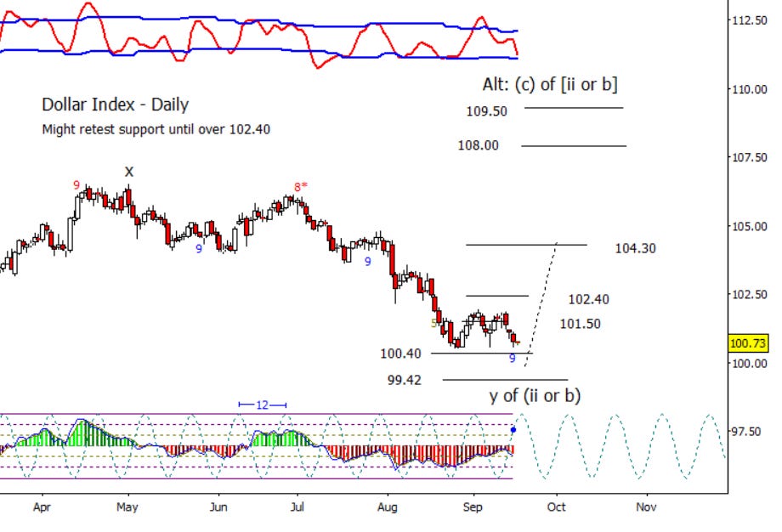The height and width of the screenshot is (532, 782).
Task: Click the red '9' above the April high
Action: [x=76, y=185]
